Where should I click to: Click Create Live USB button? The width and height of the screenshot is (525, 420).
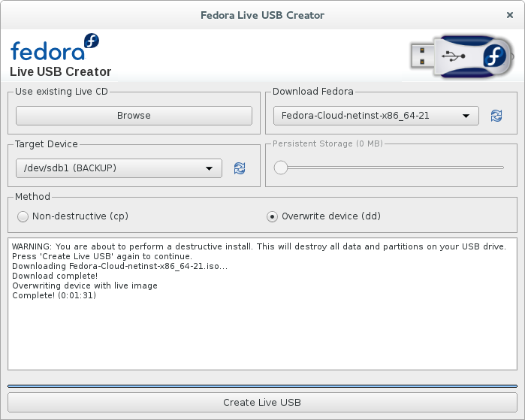262,402
